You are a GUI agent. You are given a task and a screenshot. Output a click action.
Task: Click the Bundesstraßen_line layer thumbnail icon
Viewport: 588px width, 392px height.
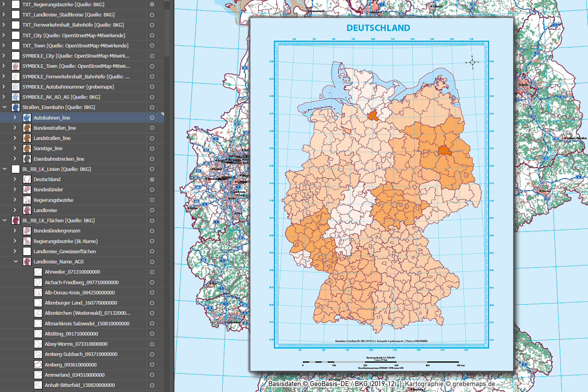(27, 128)
